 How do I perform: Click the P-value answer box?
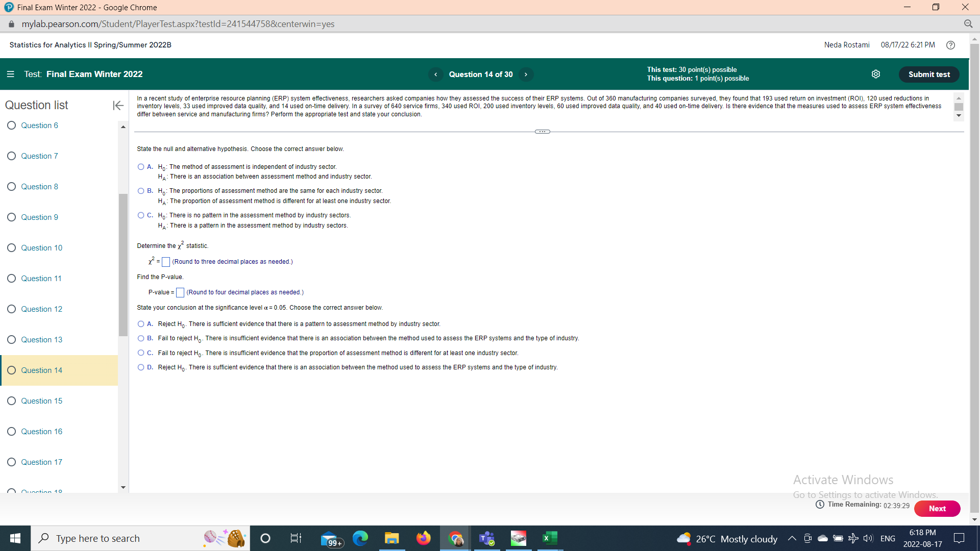(x=180, y=292)
